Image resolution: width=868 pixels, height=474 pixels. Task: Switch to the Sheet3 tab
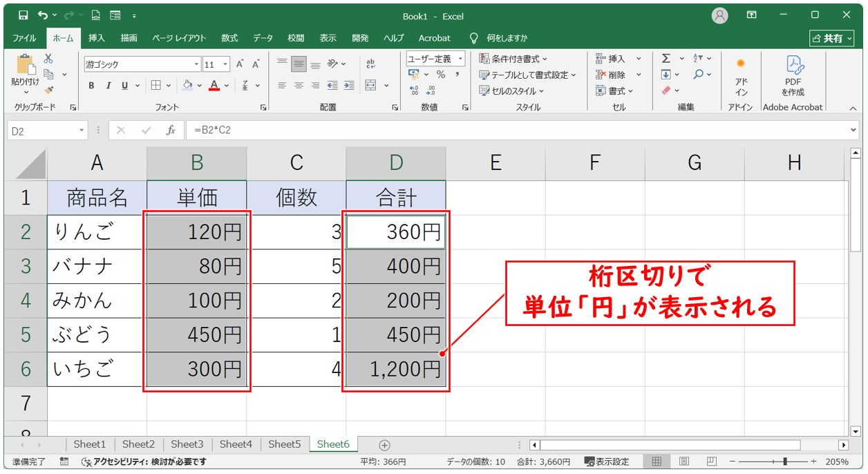tap(187, 444)
